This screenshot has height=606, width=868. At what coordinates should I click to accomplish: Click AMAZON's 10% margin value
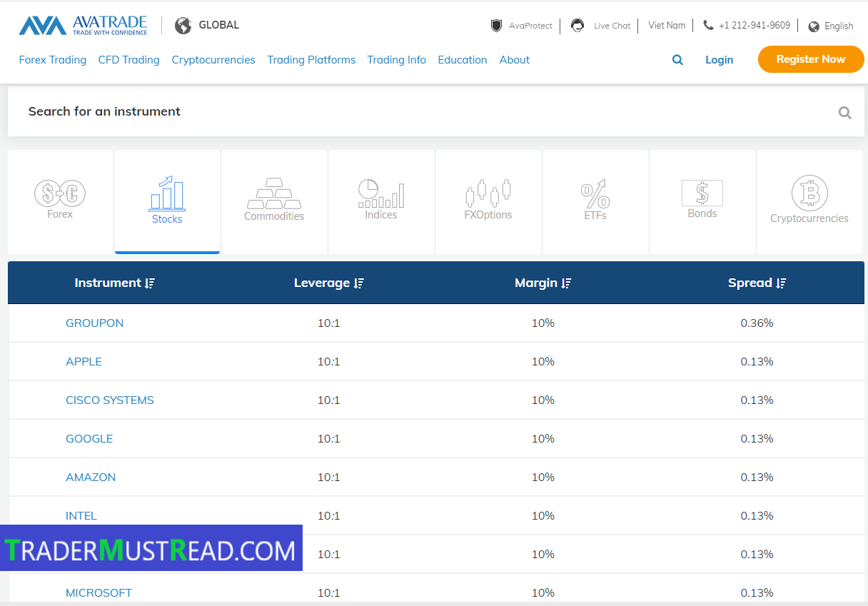pos(543,478)
